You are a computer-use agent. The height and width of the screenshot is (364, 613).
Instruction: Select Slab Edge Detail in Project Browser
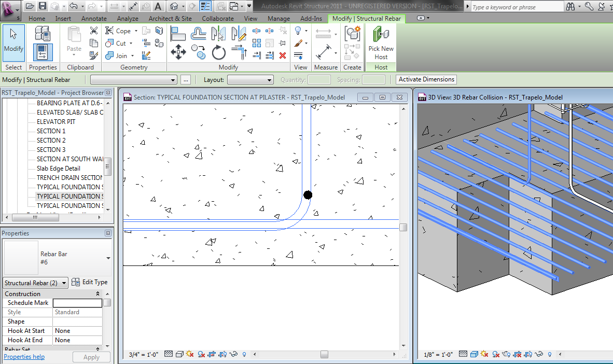[59, 168]
